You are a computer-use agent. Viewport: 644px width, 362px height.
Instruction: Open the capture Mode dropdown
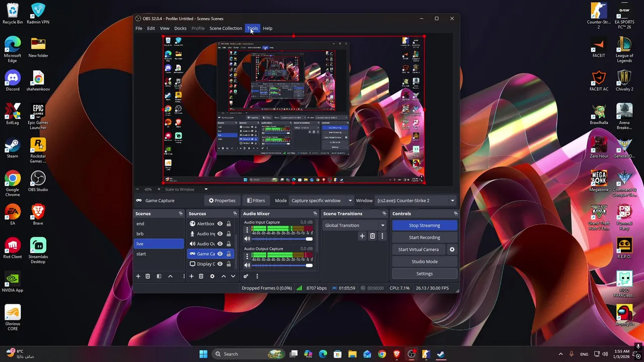(x=321, y=201)
